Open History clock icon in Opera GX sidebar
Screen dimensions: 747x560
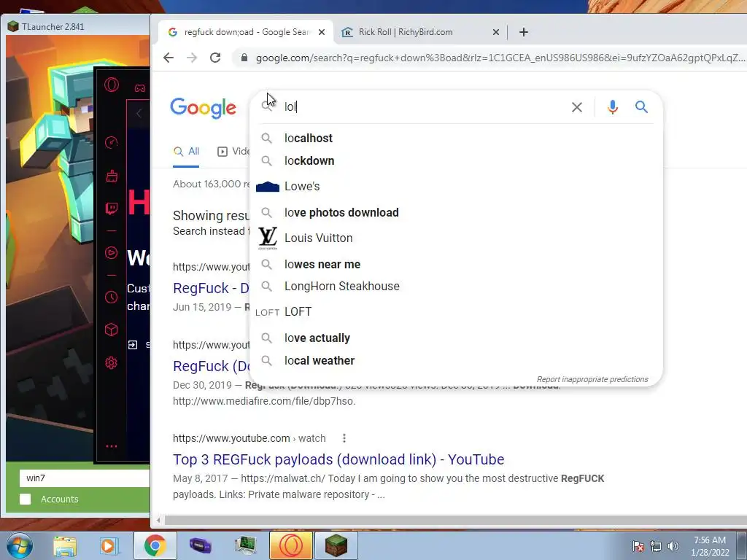click(112, 297)
